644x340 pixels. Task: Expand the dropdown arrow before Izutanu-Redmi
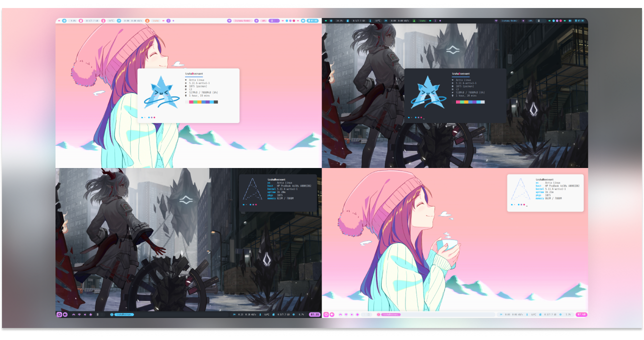pyautogui.click(x=228, y=21)
